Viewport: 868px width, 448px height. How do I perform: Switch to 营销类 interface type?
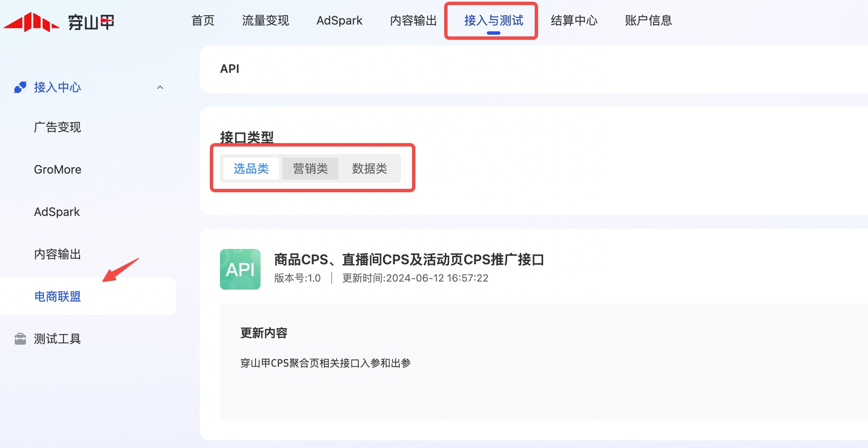click(x=310, y=169)
